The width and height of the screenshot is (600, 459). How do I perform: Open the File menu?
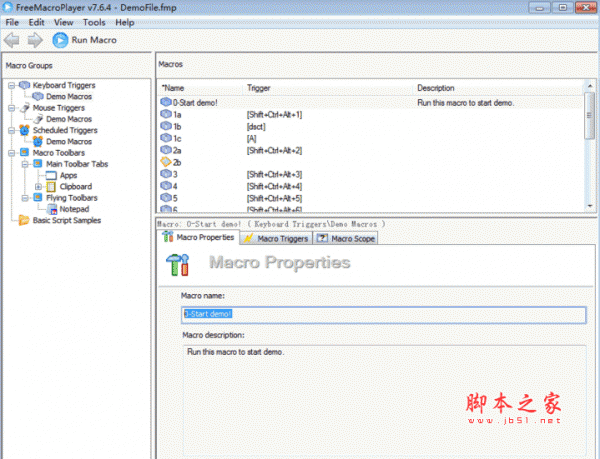click(x=12, y=23)
